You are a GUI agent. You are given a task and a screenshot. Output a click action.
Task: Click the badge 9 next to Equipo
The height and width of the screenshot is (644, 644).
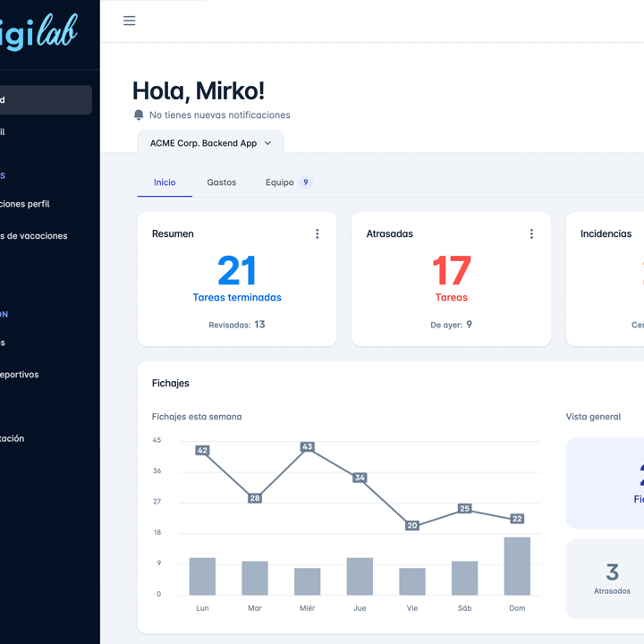point(306,182)
